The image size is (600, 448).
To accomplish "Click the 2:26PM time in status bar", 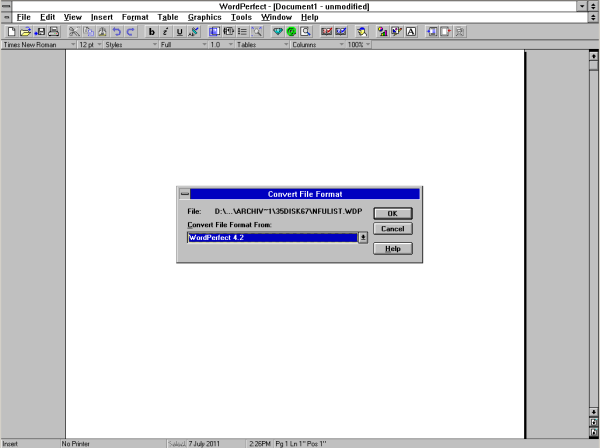I will tap(260, 444).
